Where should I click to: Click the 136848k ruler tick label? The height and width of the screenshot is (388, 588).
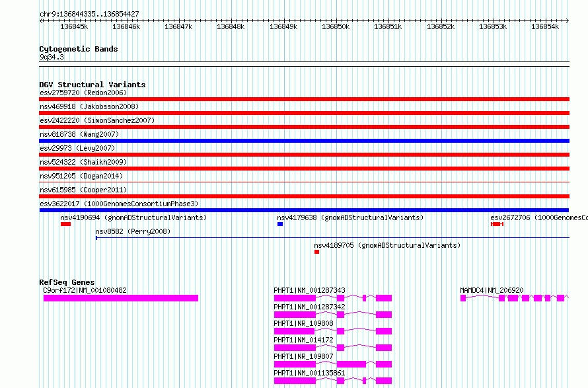pos(231,26)
